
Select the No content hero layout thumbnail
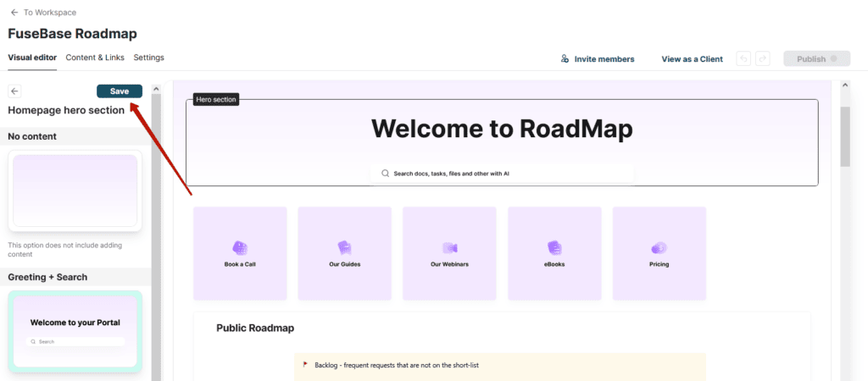75,190
